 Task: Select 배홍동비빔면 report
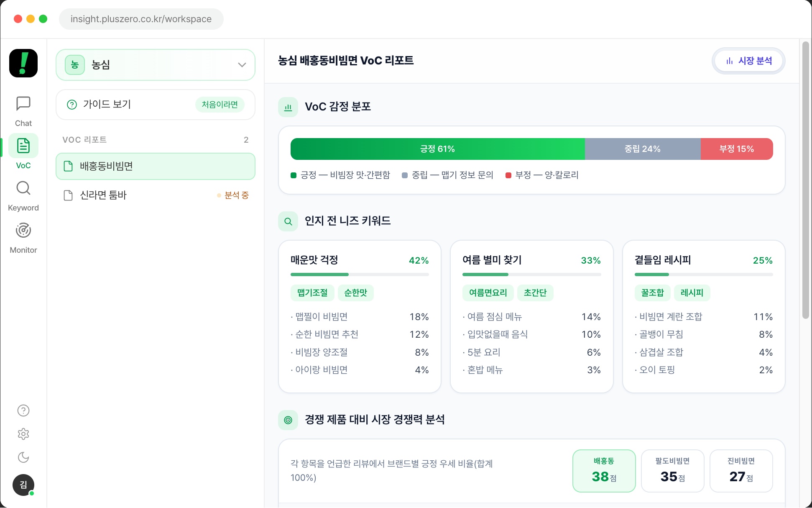click(156, 166)
